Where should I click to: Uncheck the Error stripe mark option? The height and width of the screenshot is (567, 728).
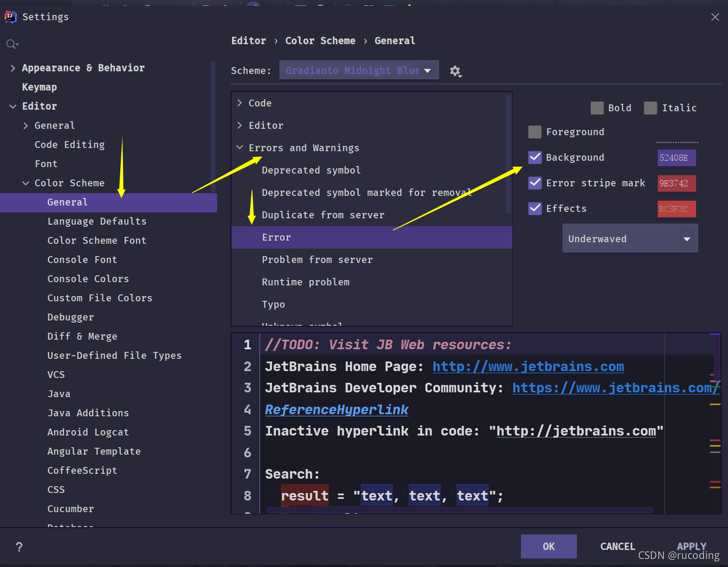pyautogui.click(x=535, y=183)
